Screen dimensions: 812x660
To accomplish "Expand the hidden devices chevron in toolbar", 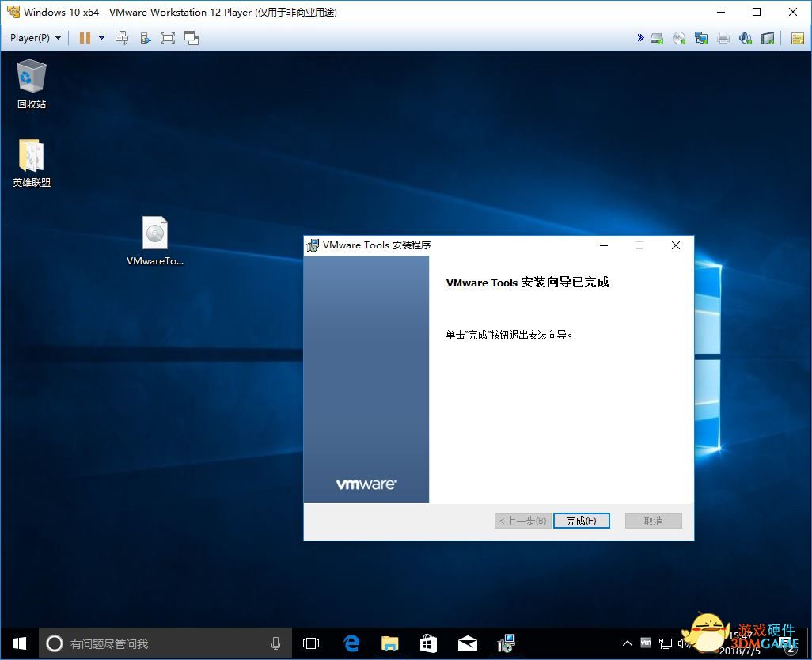I will click(640, 38).
